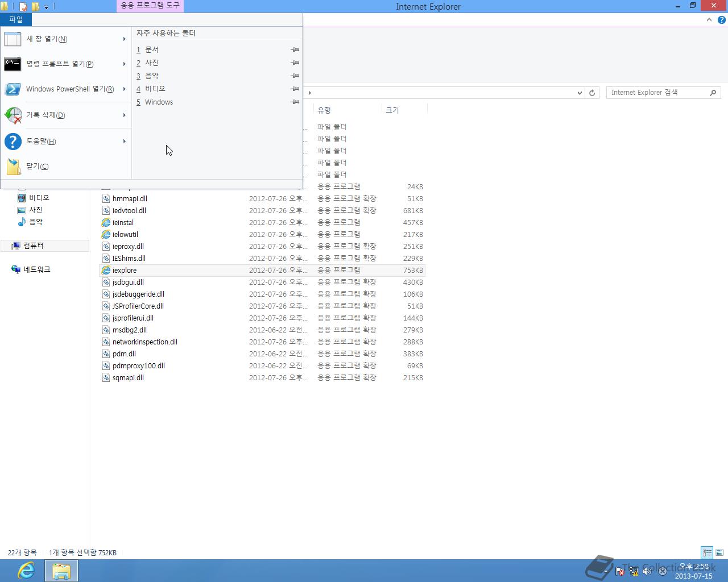
Task: Toggle the pin next to 비디오 folder
Action: coord(295,89)
